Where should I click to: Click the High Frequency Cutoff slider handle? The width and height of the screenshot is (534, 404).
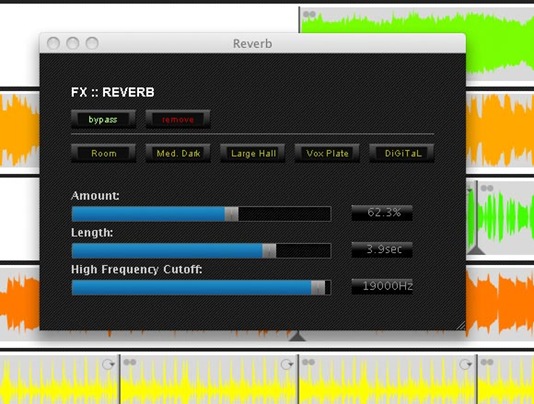click(x=318, y=288)
